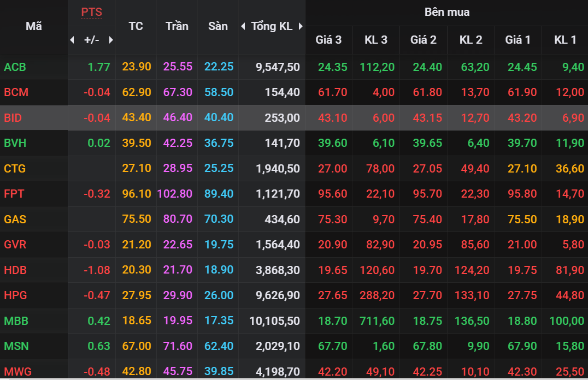The image size is (588, 380).
Task: Click the TC column header
Action: (136, 26)
